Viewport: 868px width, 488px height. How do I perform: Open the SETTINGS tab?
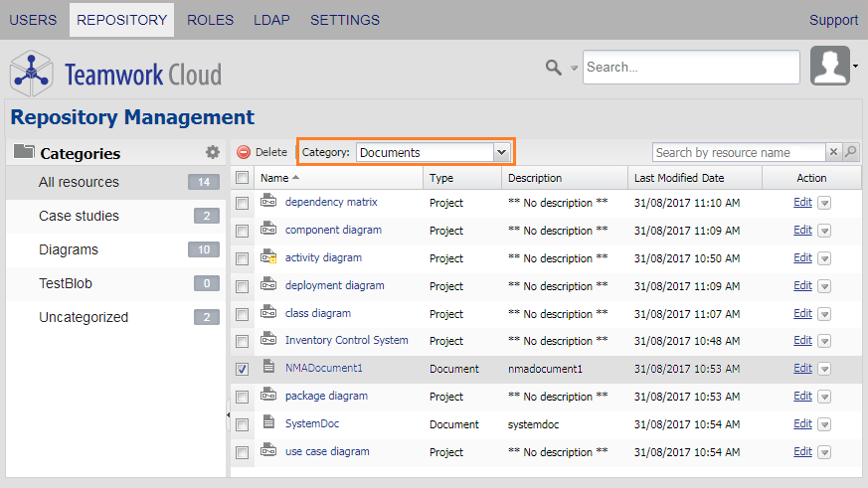[x=344, y=20]
